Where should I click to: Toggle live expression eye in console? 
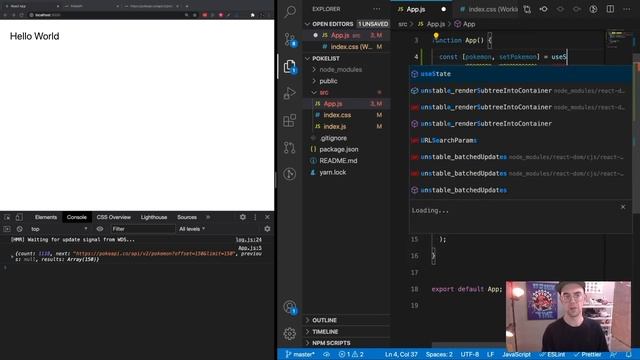[x=100, y=229]
